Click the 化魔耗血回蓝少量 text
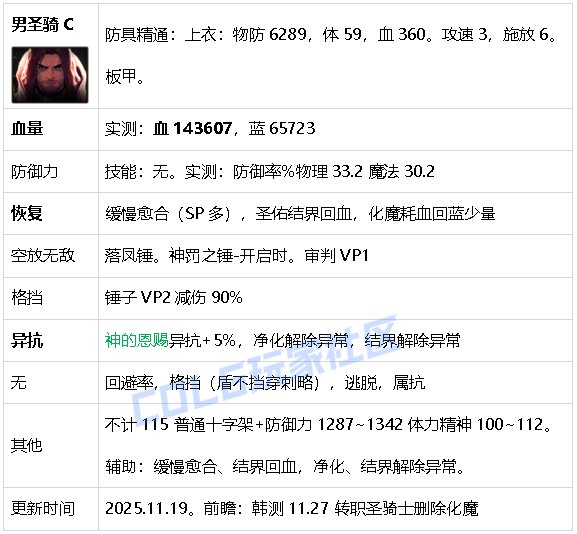577x534 pixels. [x=432, y=213]
